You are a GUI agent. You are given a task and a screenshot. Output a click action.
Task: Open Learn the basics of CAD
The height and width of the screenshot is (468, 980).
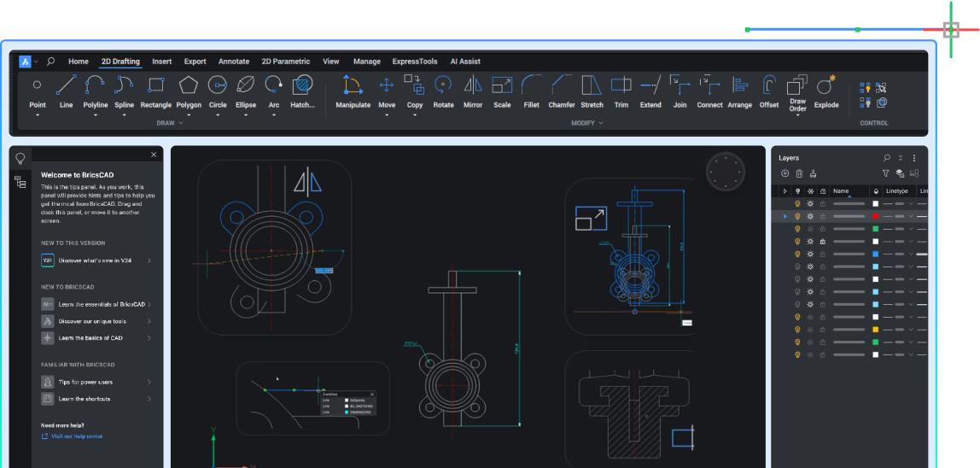click(96, 338)
